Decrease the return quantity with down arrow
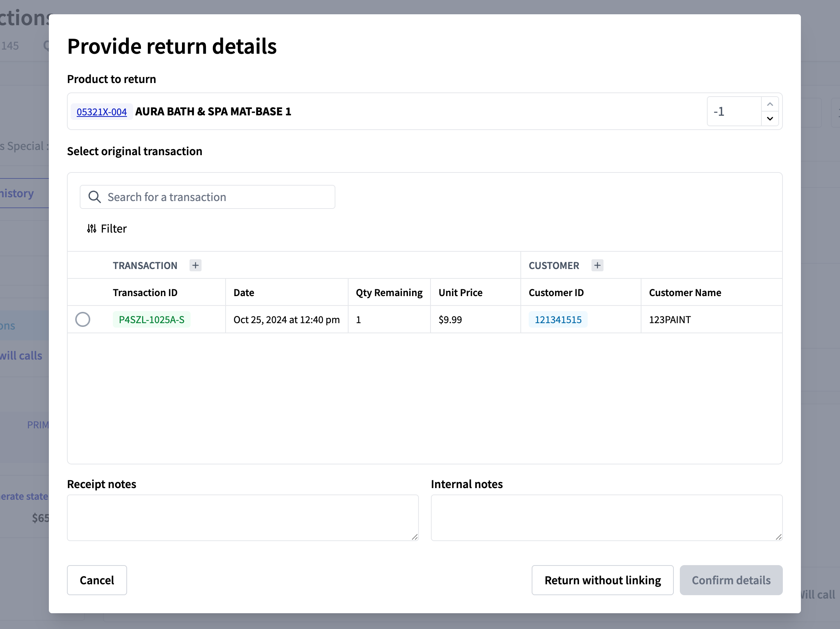 click(x=770, y=118)
